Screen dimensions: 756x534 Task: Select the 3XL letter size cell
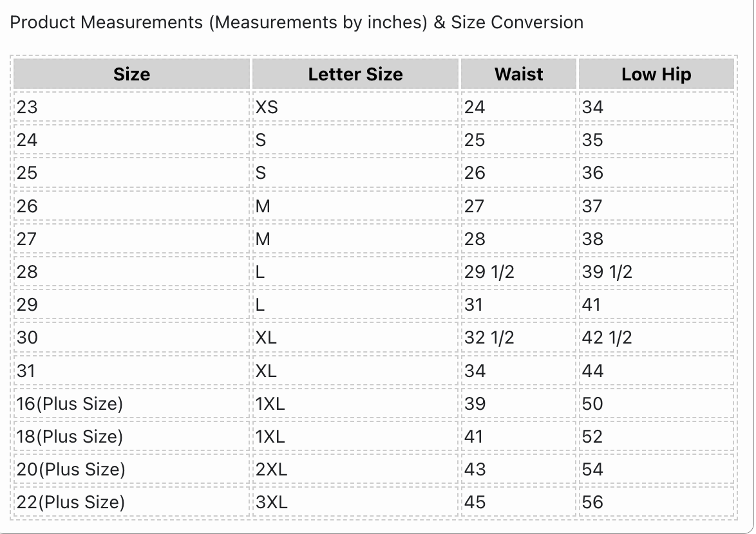click(355, 502)
